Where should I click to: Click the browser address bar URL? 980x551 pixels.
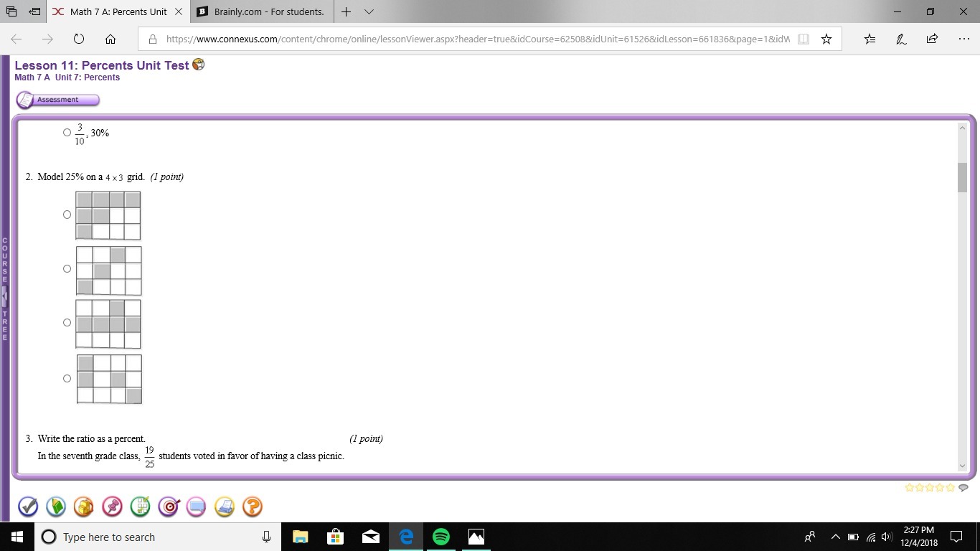click(x=477, y=39)
